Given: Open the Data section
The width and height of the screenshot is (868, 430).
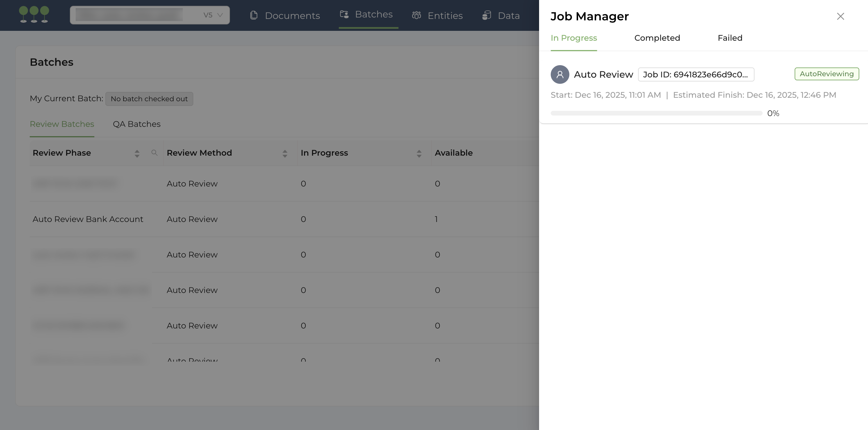Looking at the screenshot, I should [501, 15].
